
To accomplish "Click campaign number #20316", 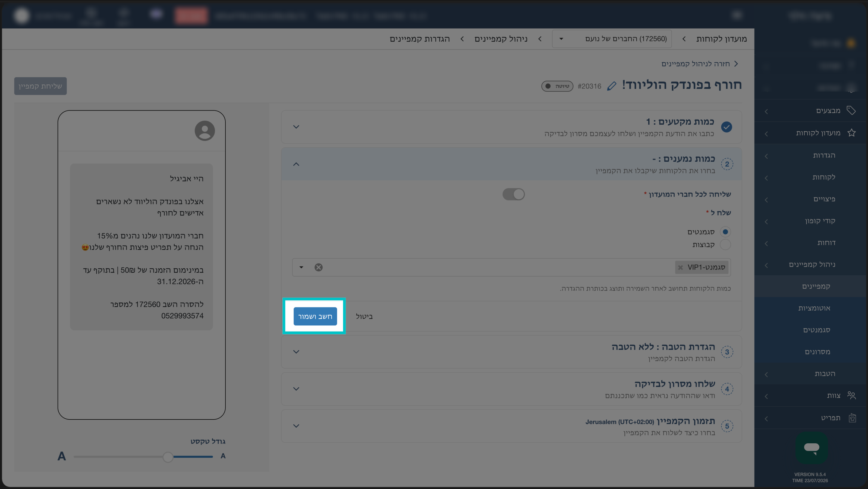I will click(589, 86).
